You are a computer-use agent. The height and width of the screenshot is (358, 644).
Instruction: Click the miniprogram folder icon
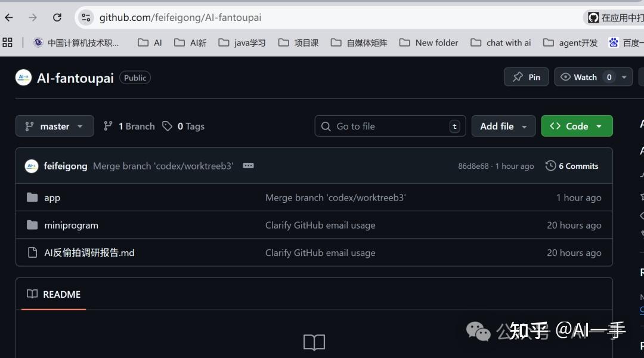tap(32, 225)
